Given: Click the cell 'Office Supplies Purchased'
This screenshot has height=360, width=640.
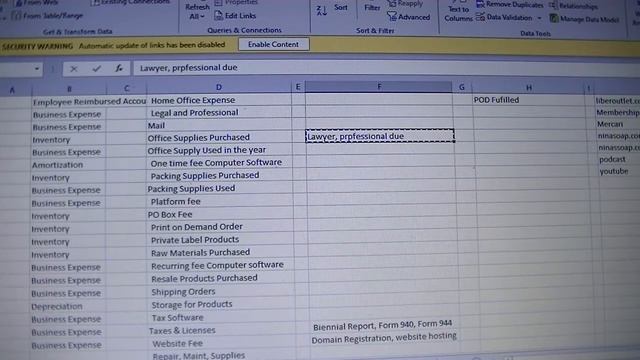Looking at the screenshot, I should point(198,138).
